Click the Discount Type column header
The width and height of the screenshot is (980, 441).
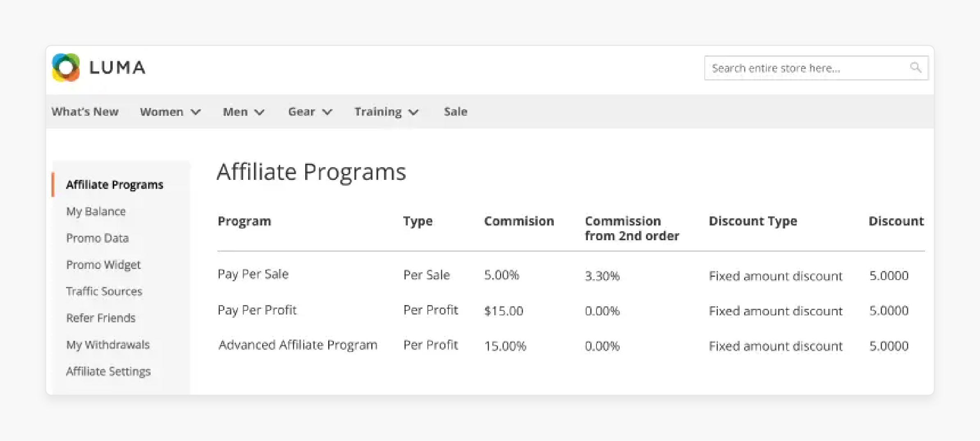[x=753, y=221]
